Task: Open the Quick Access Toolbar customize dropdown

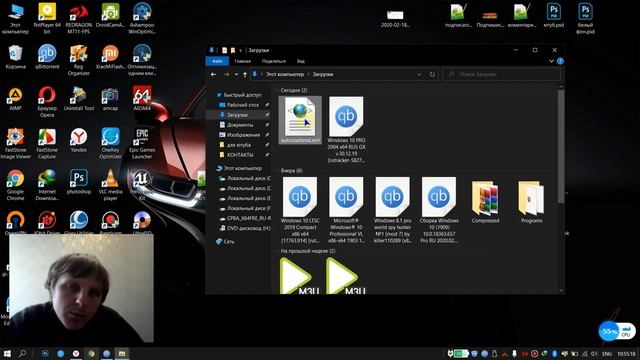Action: (240, 50)
